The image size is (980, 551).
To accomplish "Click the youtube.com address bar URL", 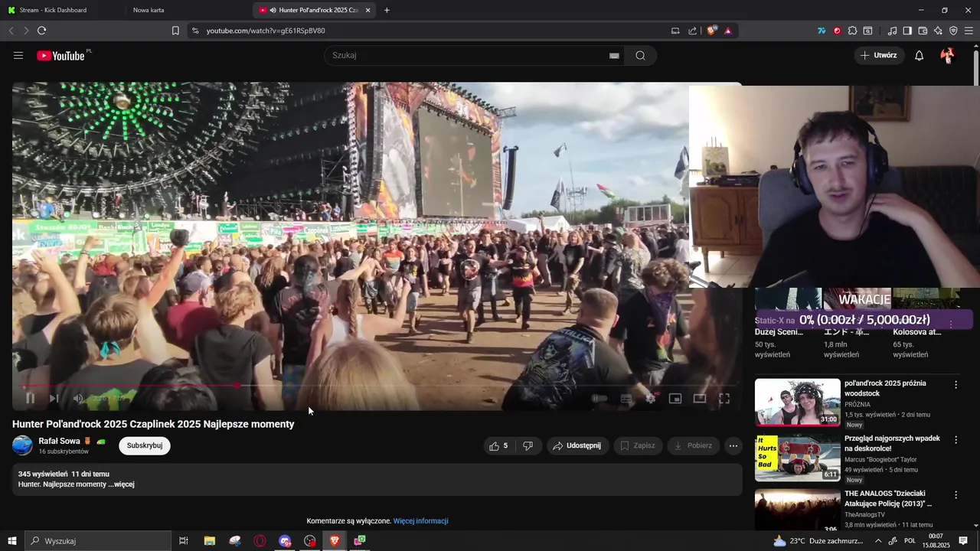I will (x=266, y=31).
